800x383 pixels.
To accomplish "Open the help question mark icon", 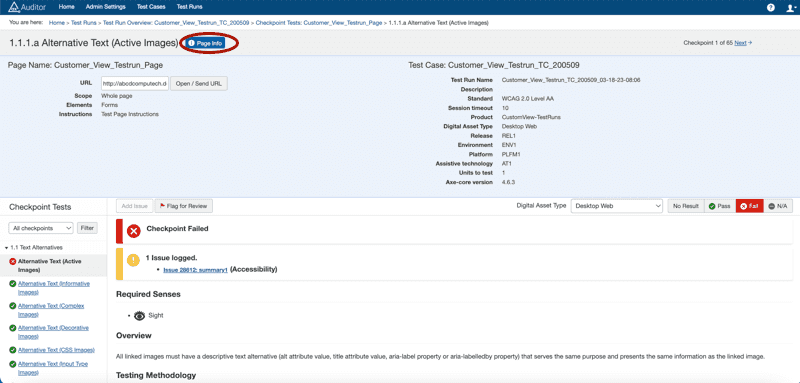I will click(771, 8).
